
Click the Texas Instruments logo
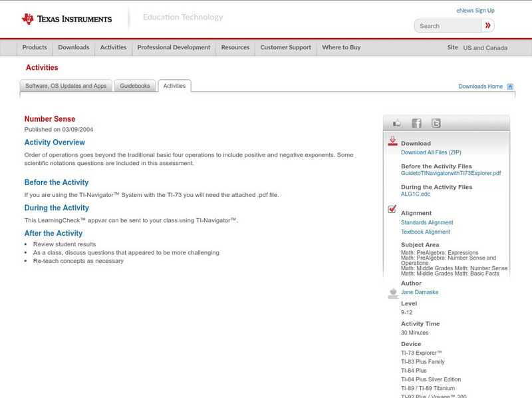[x=66, y=19]
